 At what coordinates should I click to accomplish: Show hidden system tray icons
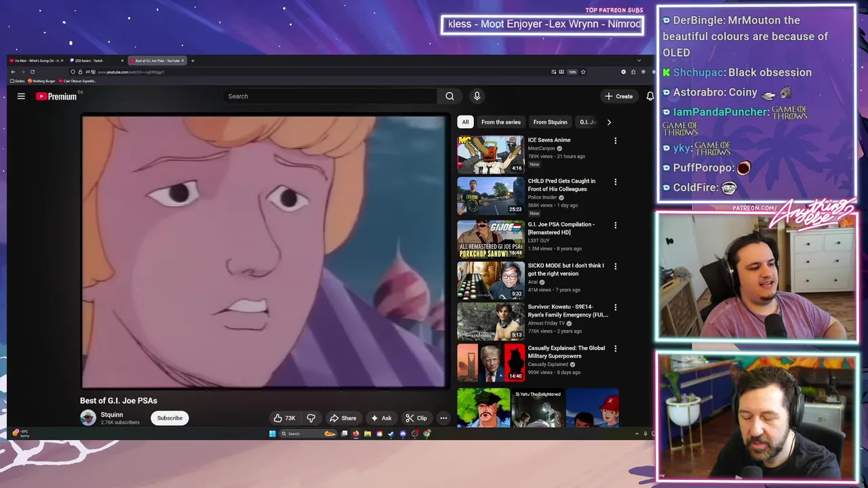coord(637,434)
